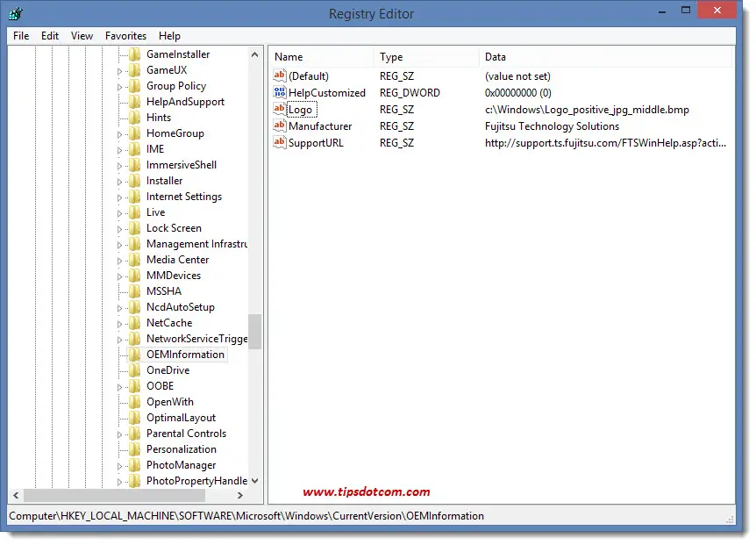Expand the Group Policy key
The height and width of the screenshot is (545, 756).
[121, 87]
